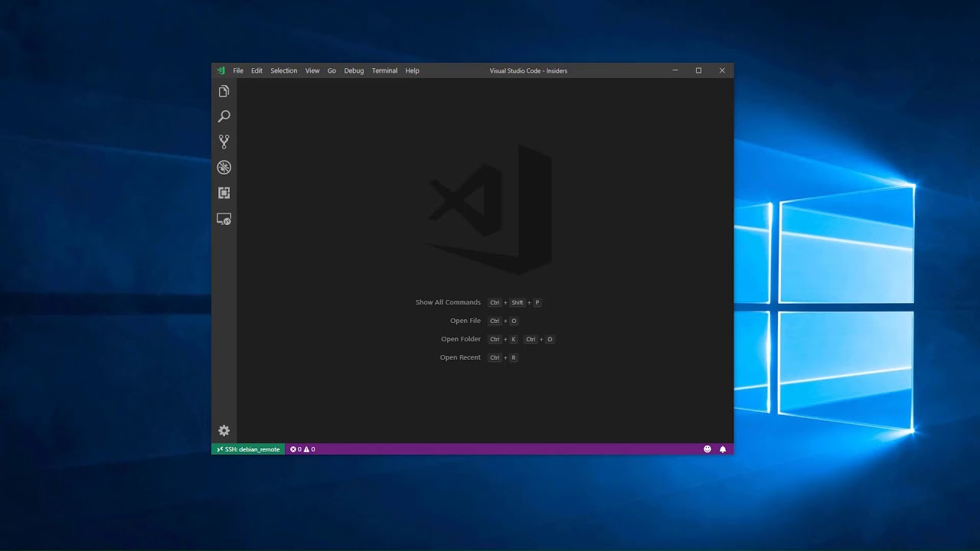The width and height of the screenshot is (980, 551).
Task: Open the Debug view icon
Action: click(x=224, y=168)
